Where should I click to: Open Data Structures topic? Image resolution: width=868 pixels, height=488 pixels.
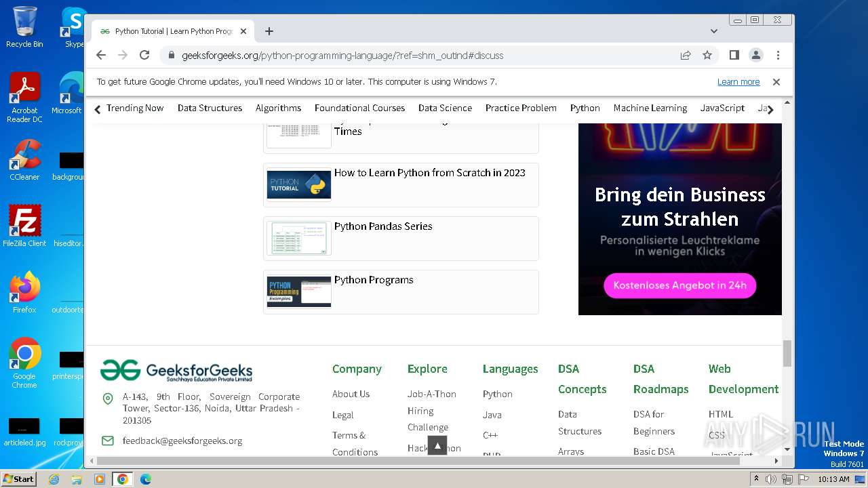tap(210, 108)
